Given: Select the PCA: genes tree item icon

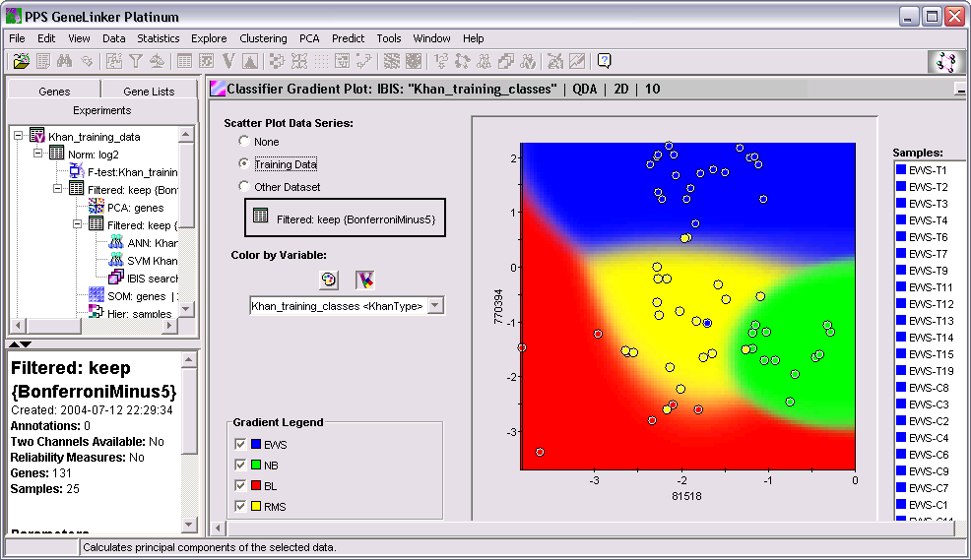Looking at the screenshot, I should (96, 207).
